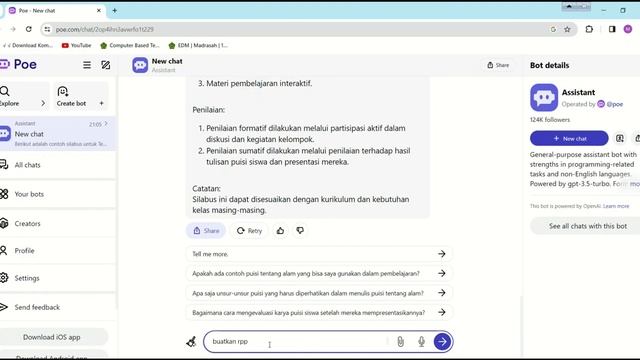Click 'Learn more' link about OpenAI

[x=616, y=206]
